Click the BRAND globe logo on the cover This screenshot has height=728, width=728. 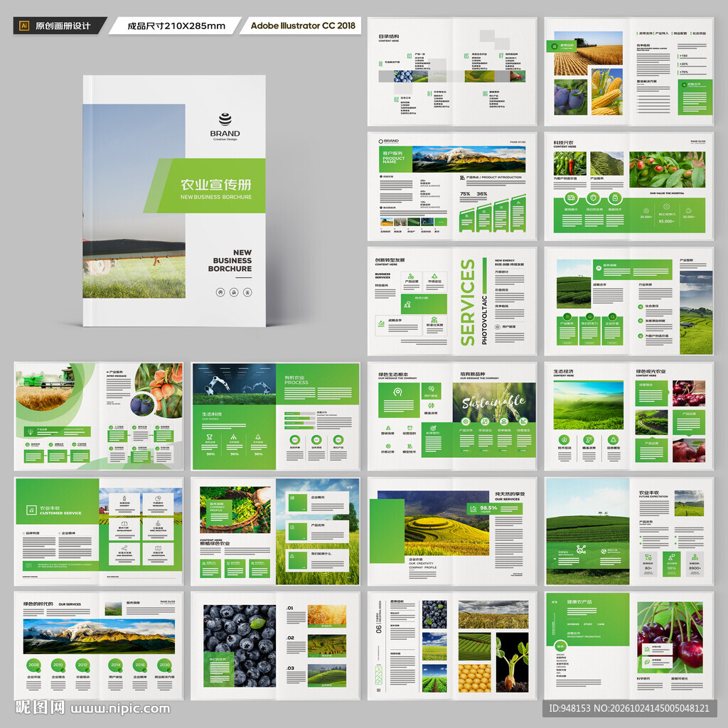[225, 119]
